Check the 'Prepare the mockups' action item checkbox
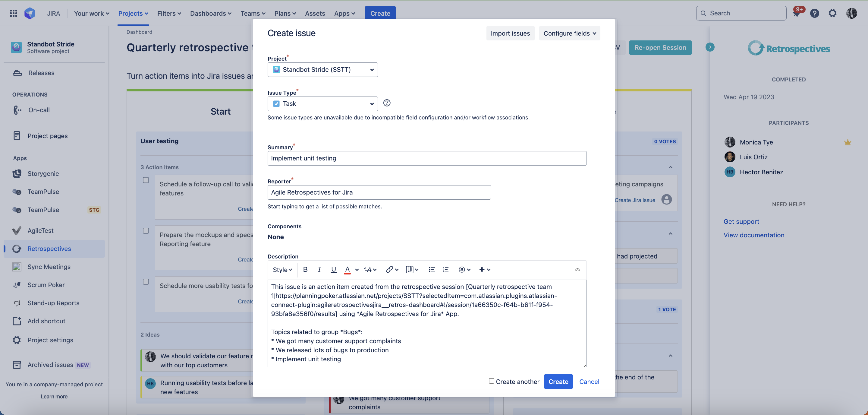This screenshot has width=868, height=415. pos(146,231)
